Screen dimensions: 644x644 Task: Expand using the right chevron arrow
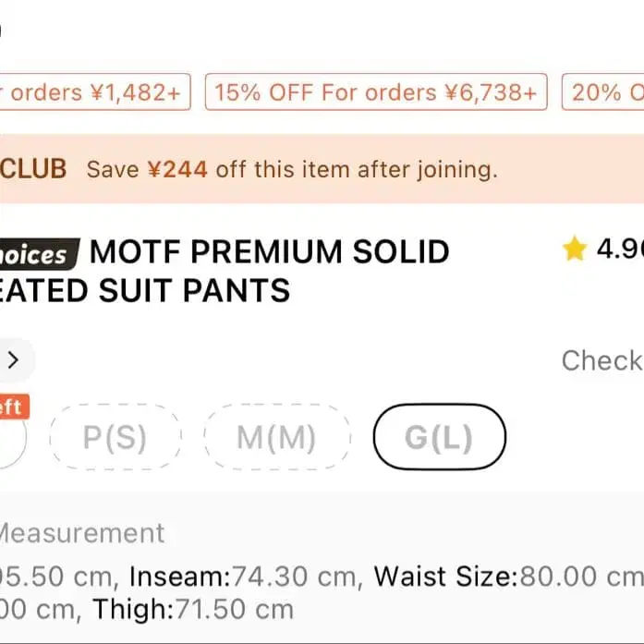click(13, 360)
